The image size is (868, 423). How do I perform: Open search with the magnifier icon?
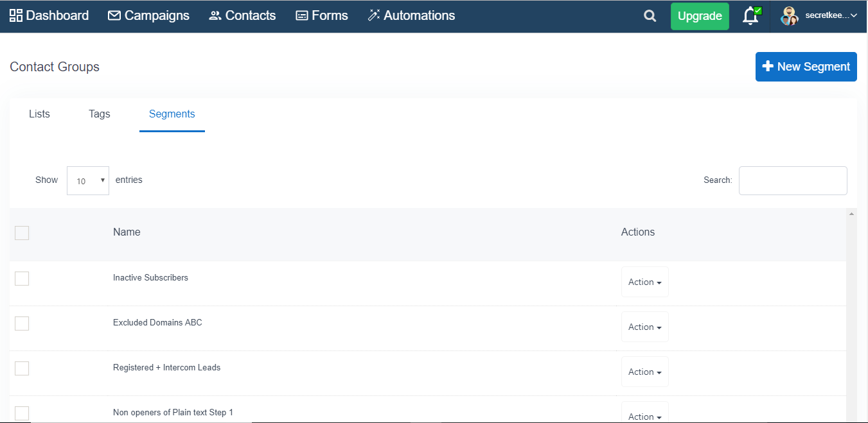pyautogui.click(x=650, y=16)
